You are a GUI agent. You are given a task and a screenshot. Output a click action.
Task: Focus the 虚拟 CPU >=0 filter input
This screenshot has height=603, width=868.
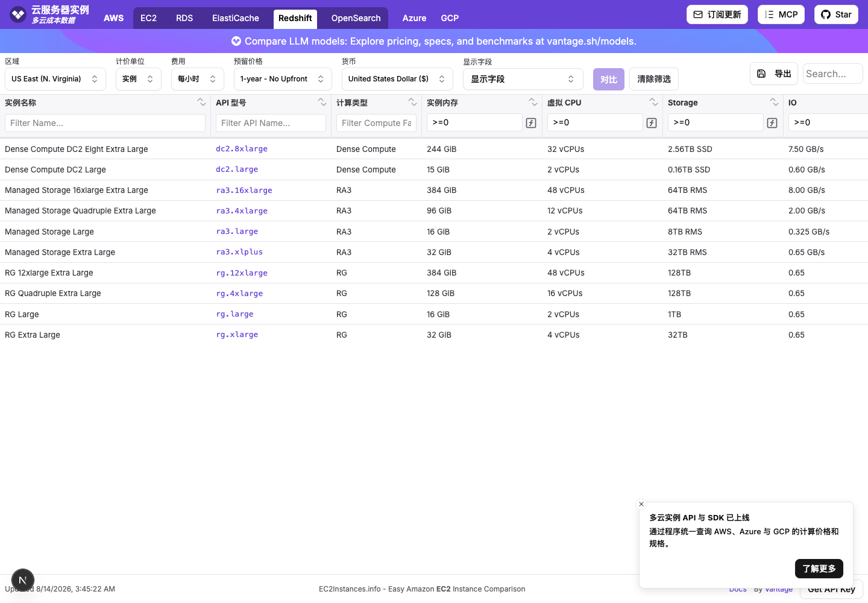click(595, 122)
